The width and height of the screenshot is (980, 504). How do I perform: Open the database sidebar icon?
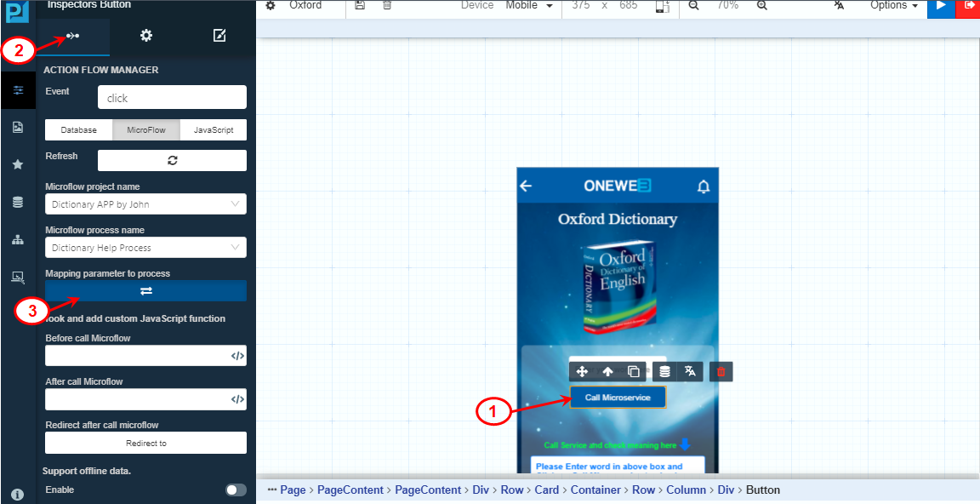[x=18, y=202]
